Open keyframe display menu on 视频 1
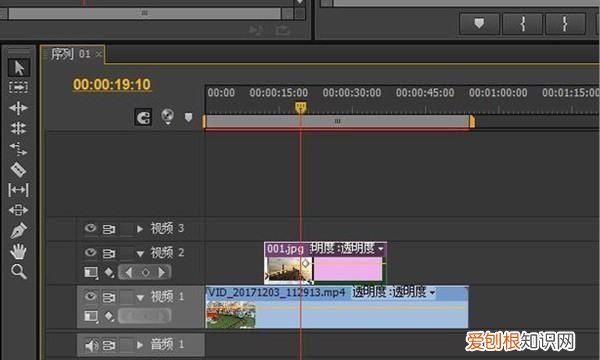 (109, 316)
